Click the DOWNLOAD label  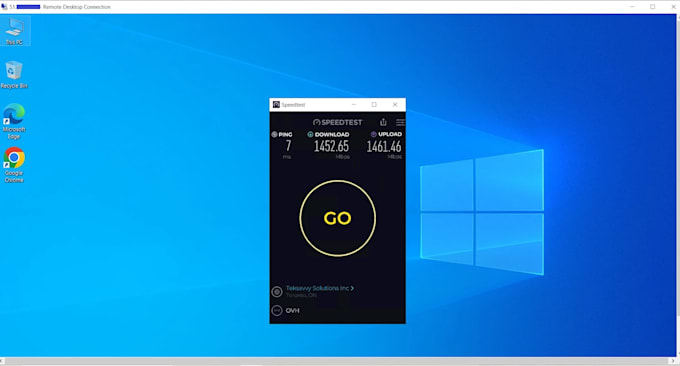point(332,134)
